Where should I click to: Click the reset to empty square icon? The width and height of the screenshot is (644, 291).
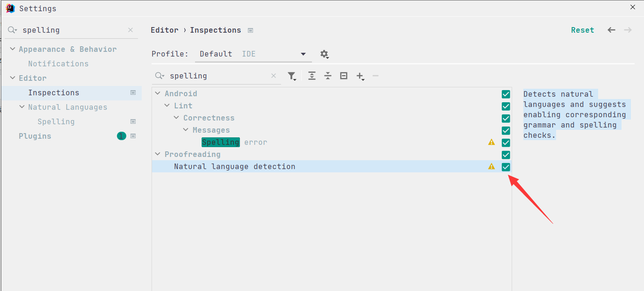(344, 76)
